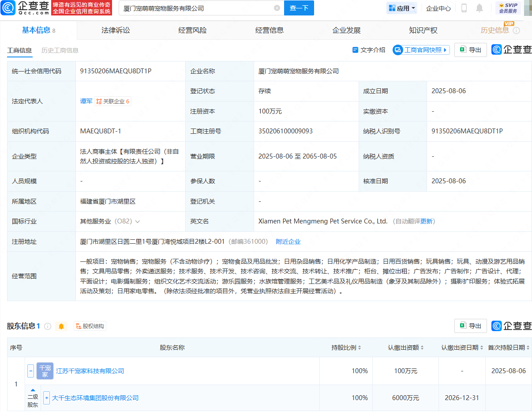The image size is (532, 412).
Task: Click the mobile phone icon in the header
Action: point(464,8)
